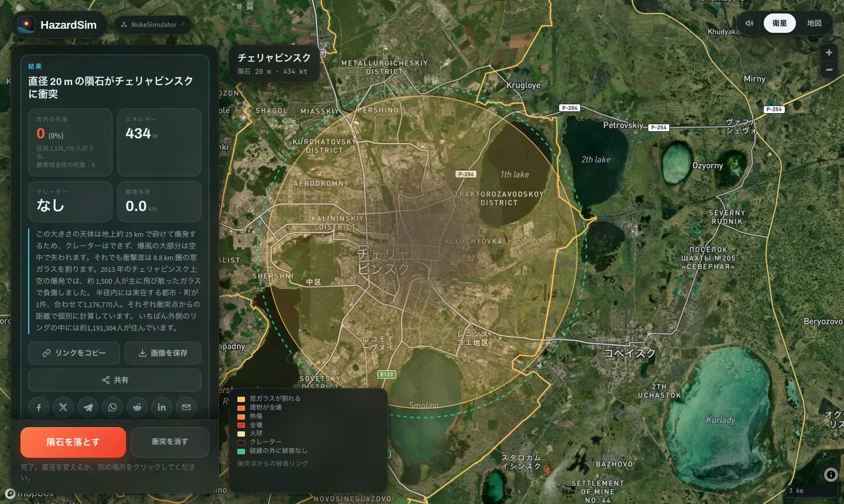Click the result heading 直径 20 m の隕石
Viewport: 844px width, 504px height.
(111, 87)
